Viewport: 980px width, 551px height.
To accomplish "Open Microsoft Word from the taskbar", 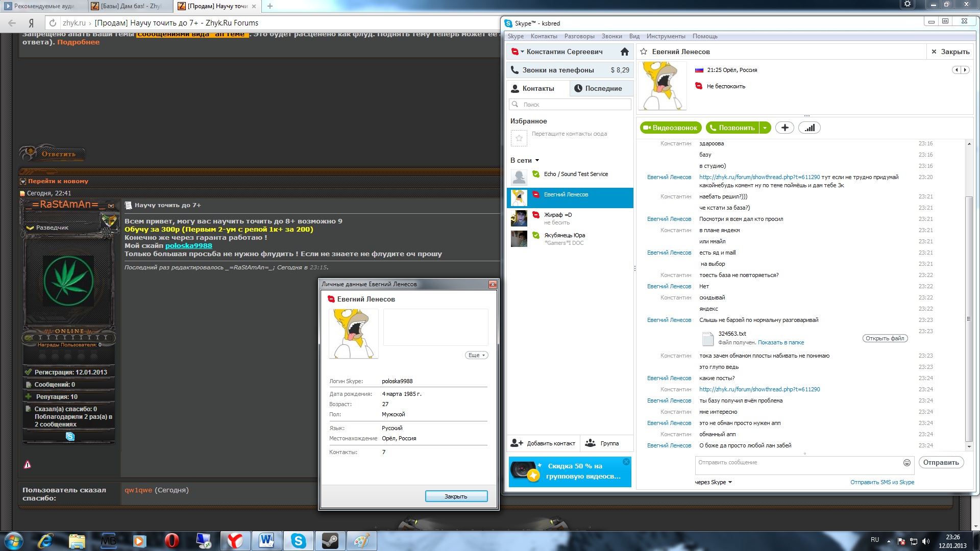I will click(x=266, y=540).
